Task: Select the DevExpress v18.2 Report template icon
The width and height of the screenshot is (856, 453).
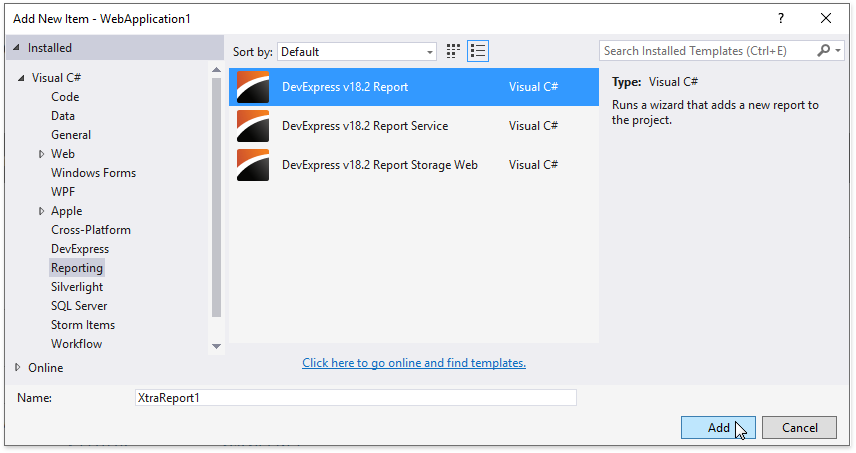Action: (252, 87)
